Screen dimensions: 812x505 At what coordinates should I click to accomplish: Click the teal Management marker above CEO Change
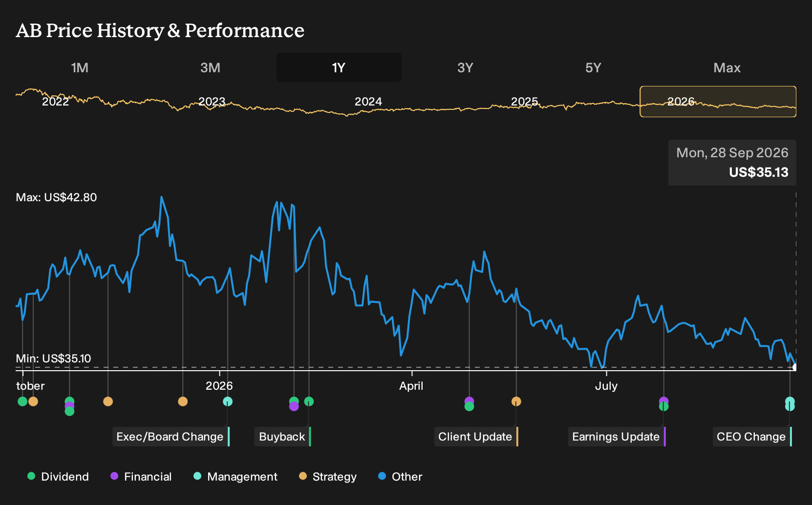click(790, 401)
